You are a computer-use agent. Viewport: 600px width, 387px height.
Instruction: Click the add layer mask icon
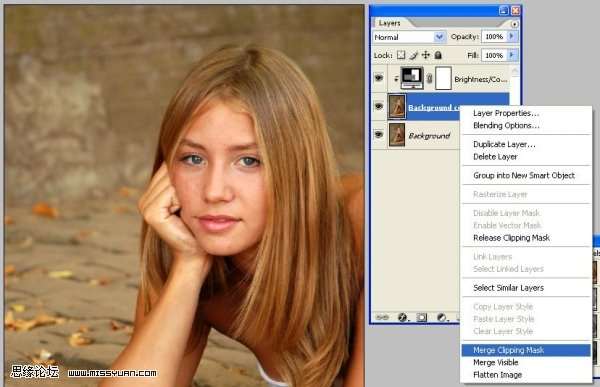422,317
